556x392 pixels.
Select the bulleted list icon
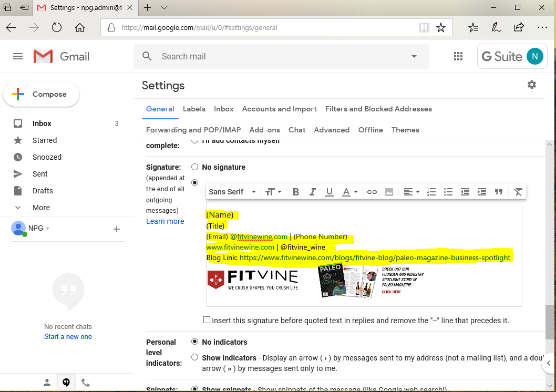click(448, 192)
